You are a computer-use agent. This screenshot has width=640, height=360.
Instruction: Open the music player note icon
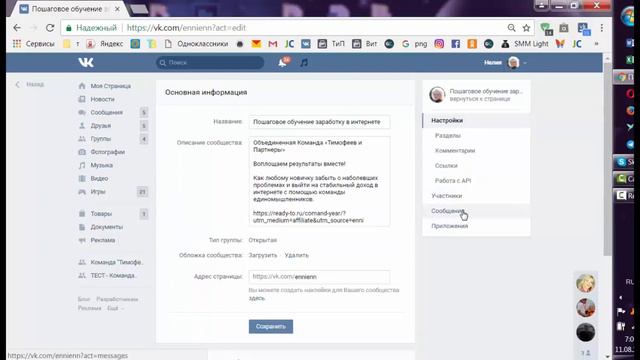[304, 62]
